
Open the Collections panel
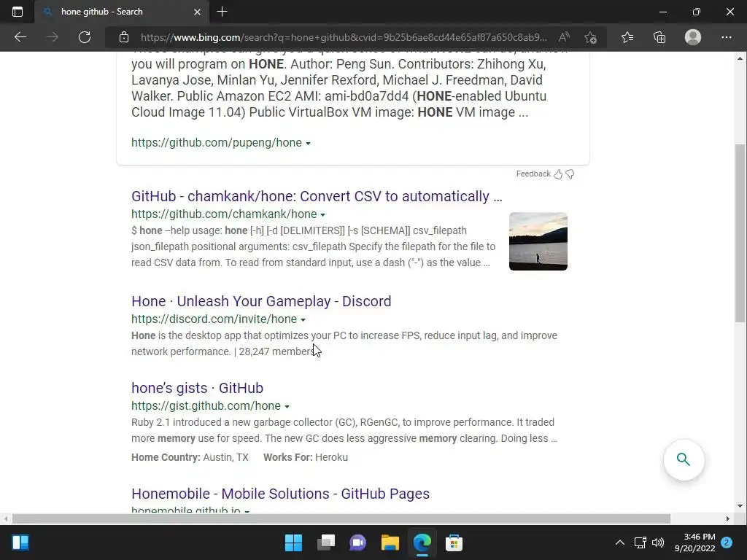coord(659,37)
